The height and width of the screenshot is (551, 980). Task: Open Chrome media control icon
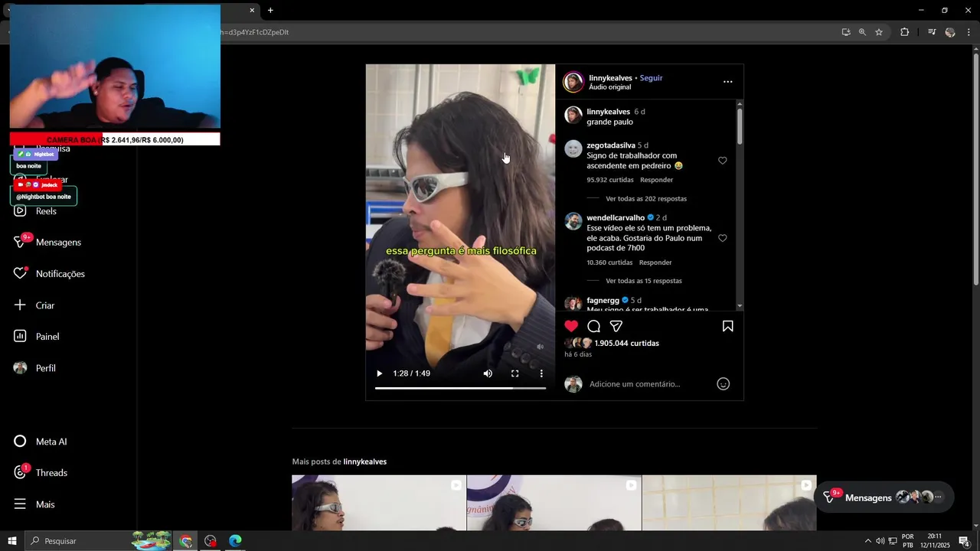coord(932,32)
